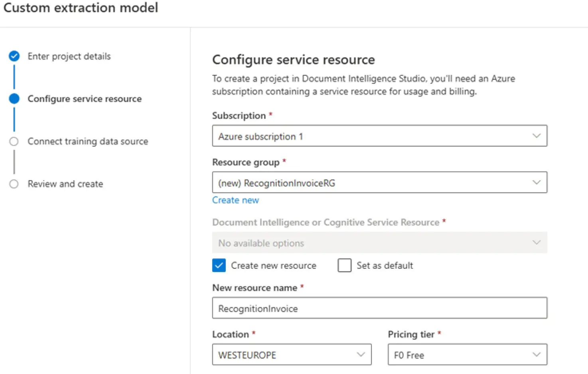Click the Location label
The image size is (588, 374).
tap(231, 335)
